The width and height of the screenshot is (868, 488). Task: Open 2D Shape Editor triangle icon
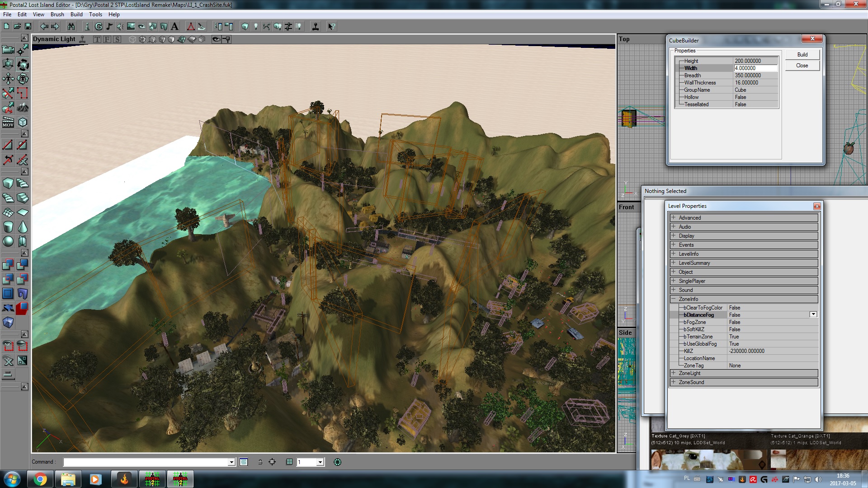pyautogui.click(x=191, y=26)
